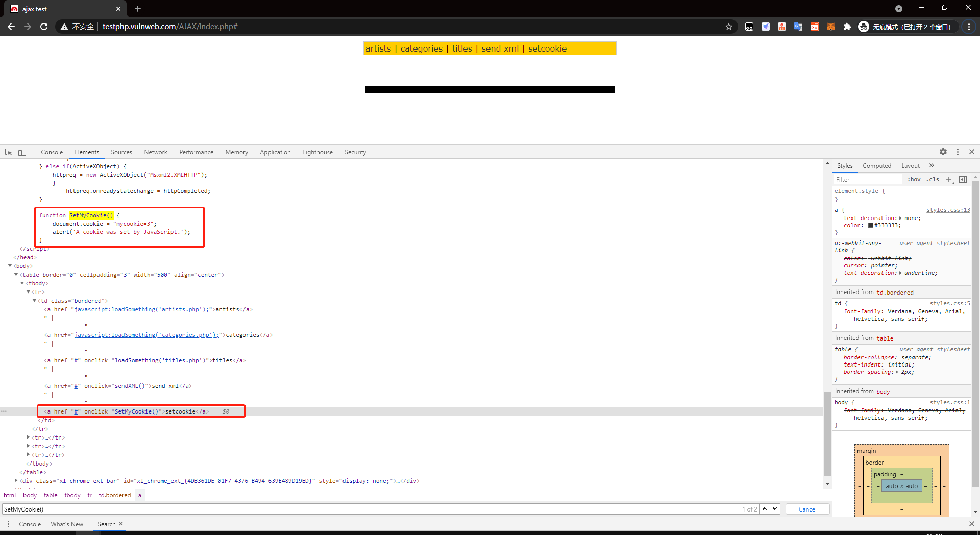Open the Google Translate extension
This screenshot has height=535, width=980.
click(798, 27)
